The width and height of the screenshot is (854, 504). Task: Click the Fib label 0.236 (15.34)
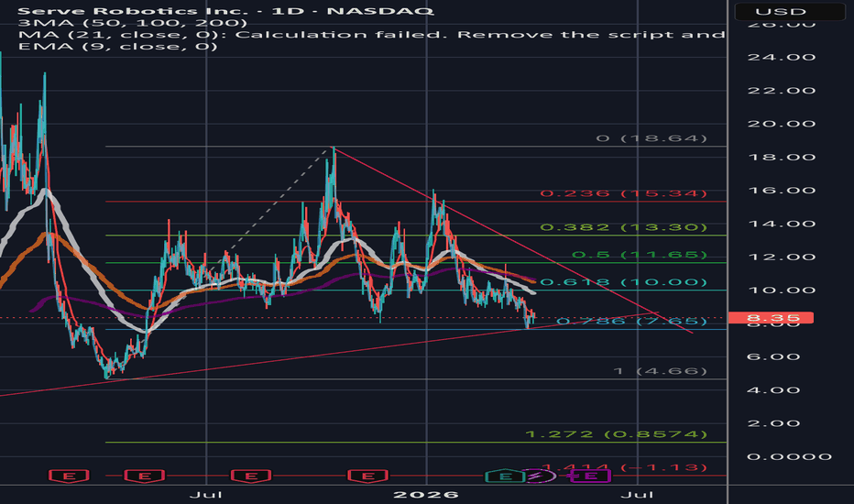pyautogui.click(x=624, y=193)
